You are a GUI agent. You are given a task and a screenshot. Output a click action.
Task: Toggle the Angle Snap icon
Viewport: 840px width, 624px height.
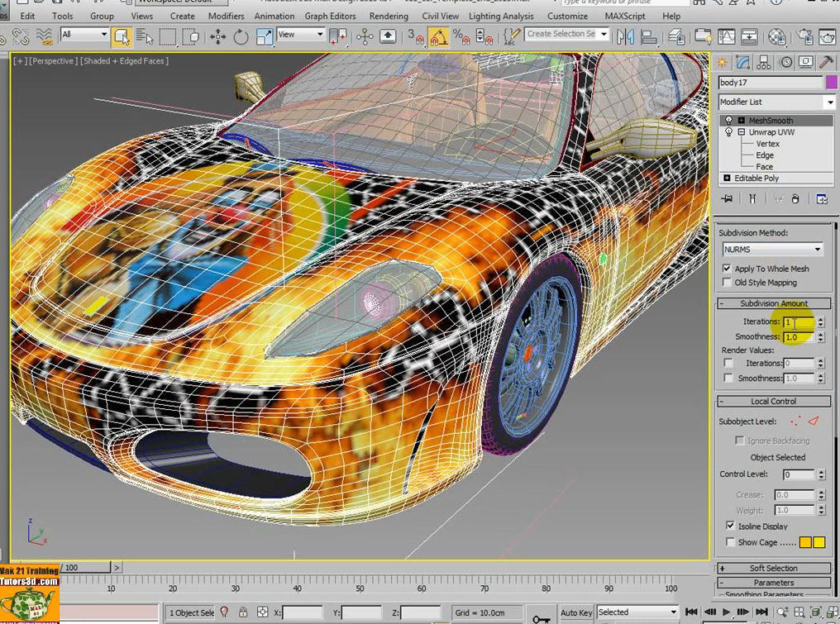(439, 36)
